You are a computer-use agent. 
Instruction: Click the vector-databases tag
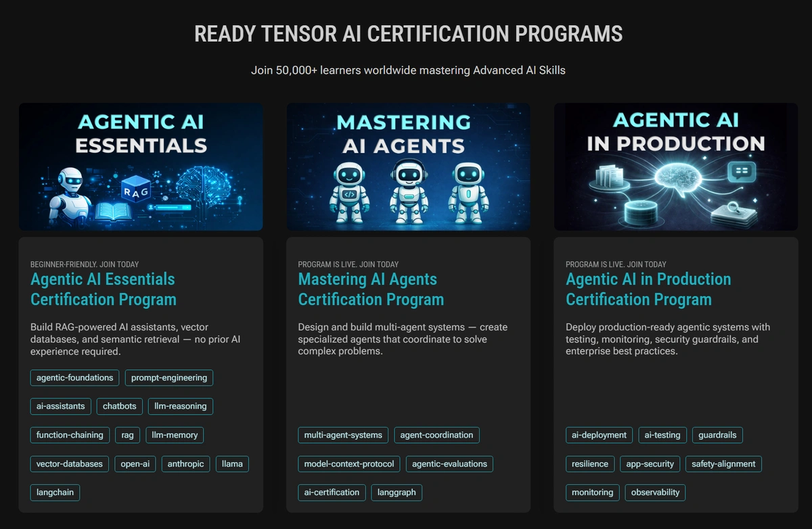pos(70,464)
